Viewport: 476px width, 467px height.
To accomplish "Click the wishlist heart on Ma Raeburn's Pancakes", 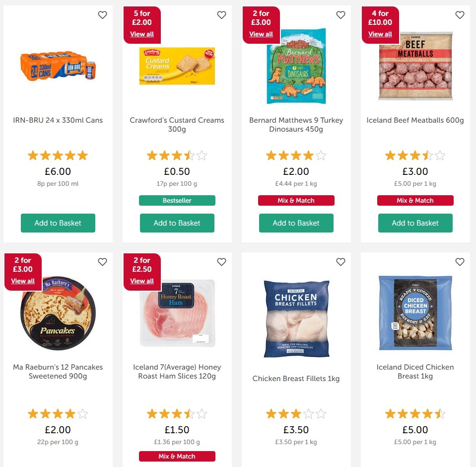I will click(102, 262).
